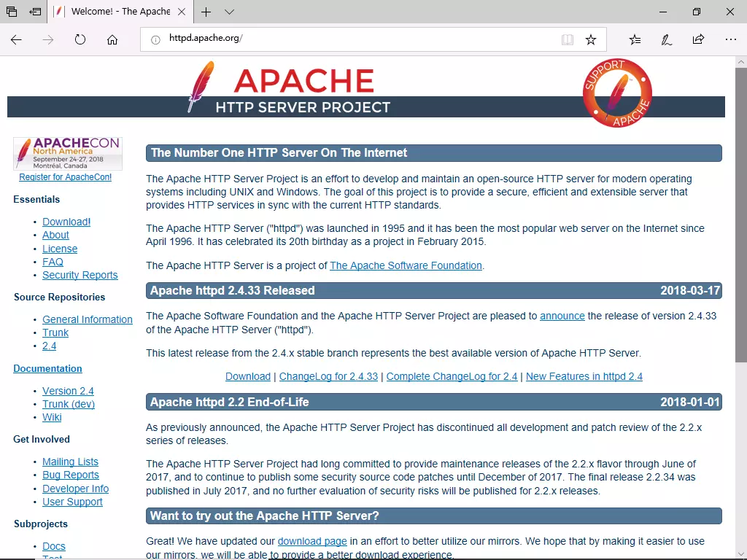Open the Download! sidebar link
747x560 pixels.
click(66, 222)
